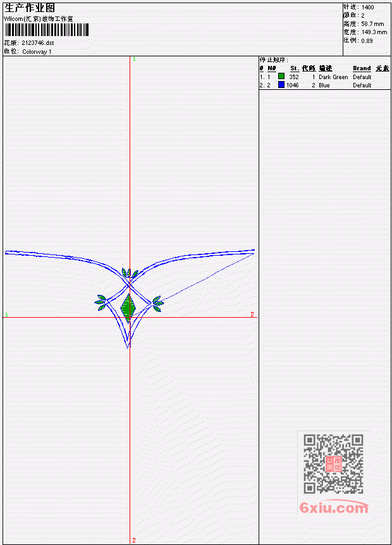Click the green leaves at design top
Screen dimensions: 392x545
click(129, 272)
